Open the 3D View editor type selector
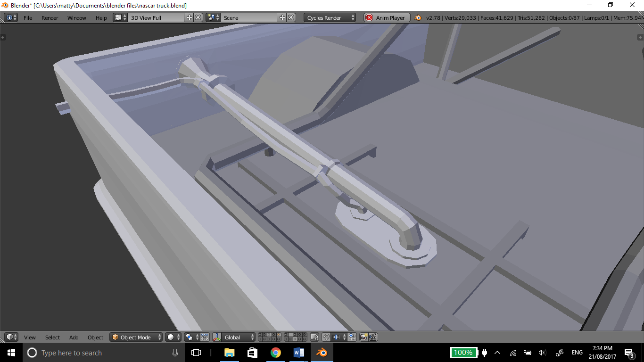644x362 pixels. [x=11, y=337]
